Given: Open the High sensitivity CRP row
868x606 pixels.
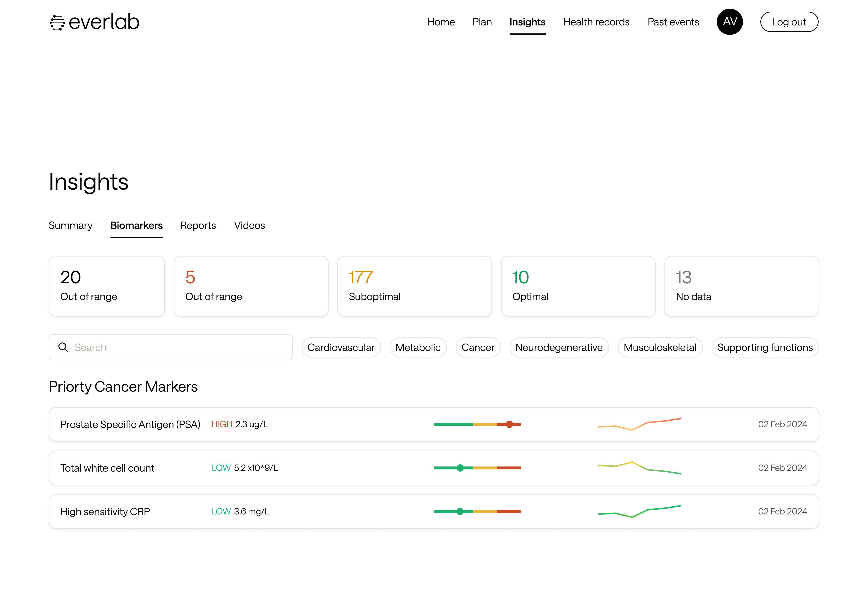Looking at the screenshot, I should click(x=105, y=512).
